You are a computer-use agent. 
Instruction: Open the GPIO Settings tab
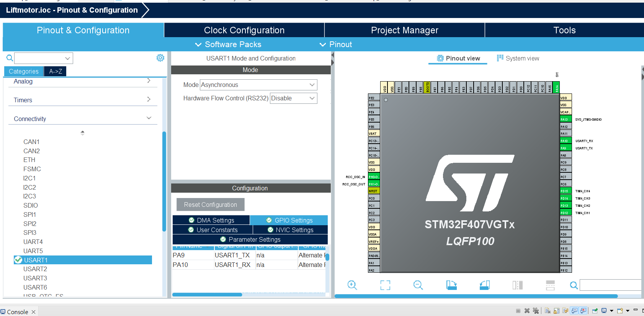289,220
